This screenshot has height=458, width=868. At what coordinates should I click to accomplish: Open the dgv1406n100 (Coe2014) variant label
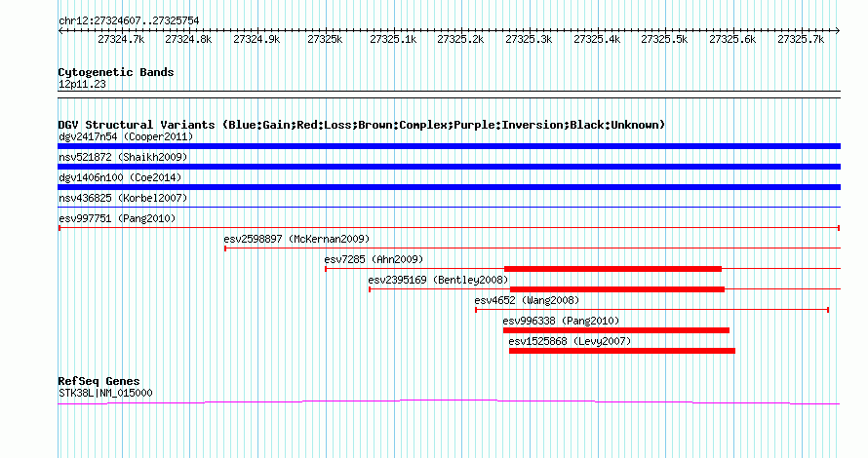tap(120, 177)
